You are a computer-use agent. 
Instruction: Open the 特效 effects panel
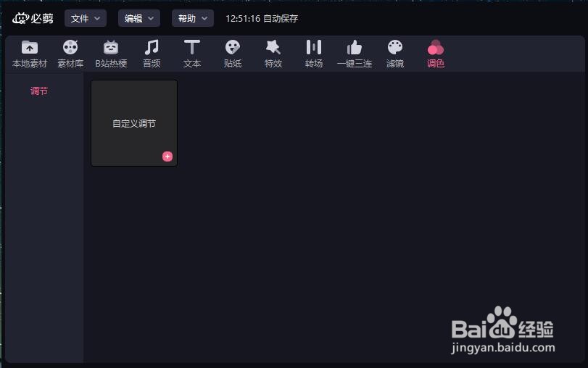273,54
